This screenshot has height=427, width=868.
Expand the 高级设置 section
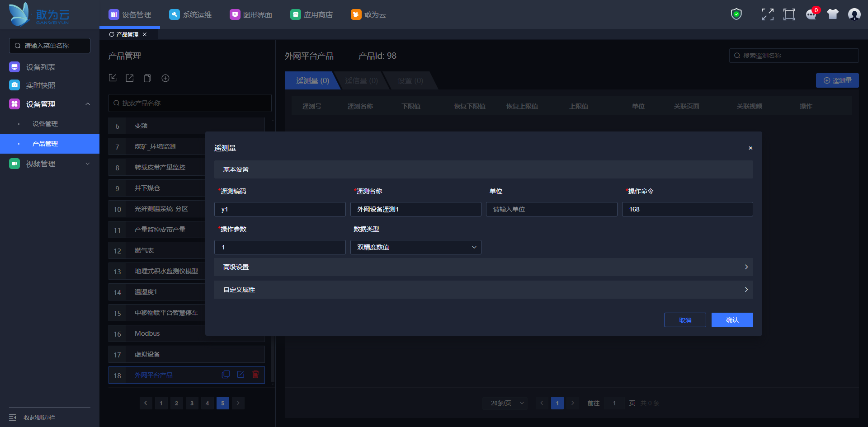(x=483, y=267)
